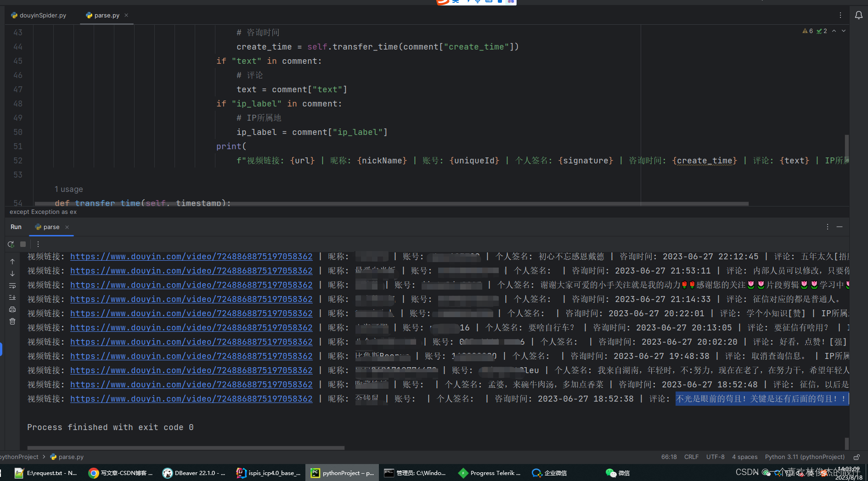Print the console output
The image size is (868, 481).
[x=12, y=309]
